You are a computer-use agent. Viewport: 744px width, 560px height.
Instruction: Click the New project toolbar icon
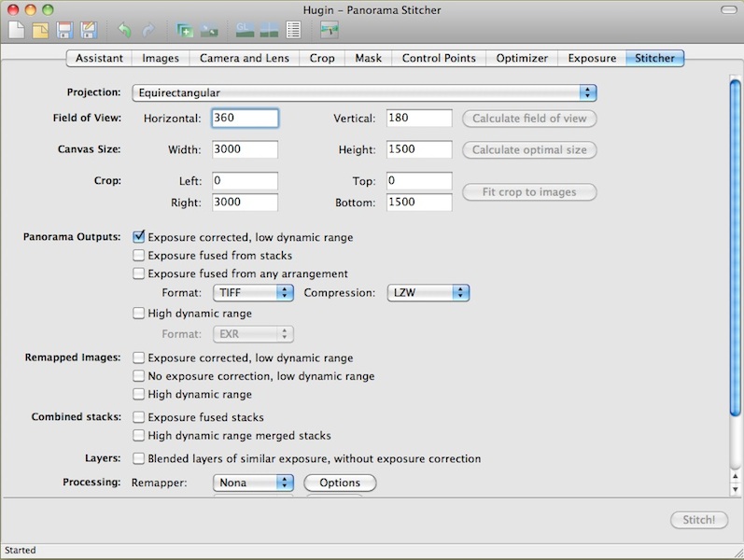pos(17,30)
